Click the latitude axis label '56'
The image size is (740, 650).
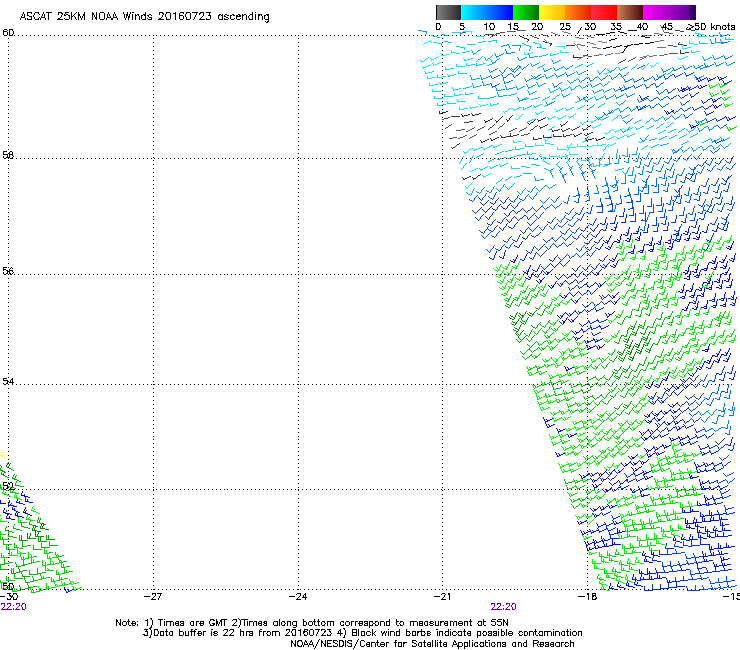coord(8,271)
